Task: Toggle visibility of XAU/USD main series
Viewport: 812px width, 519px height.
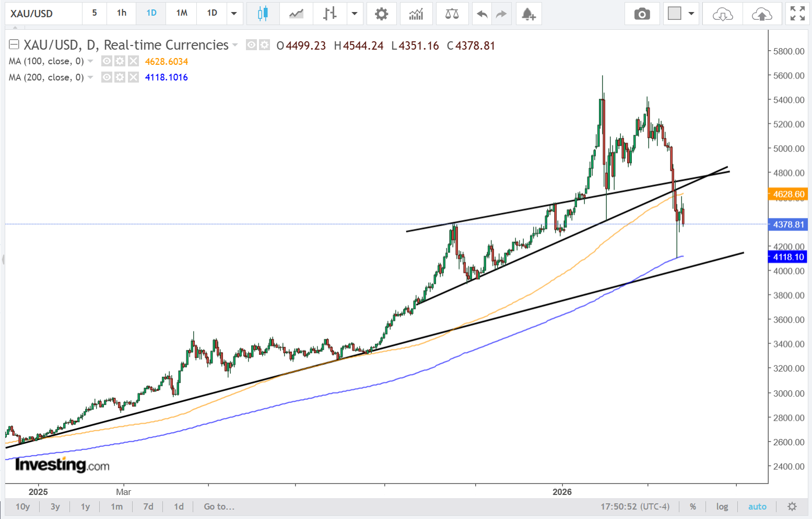Action: (251, 45)
